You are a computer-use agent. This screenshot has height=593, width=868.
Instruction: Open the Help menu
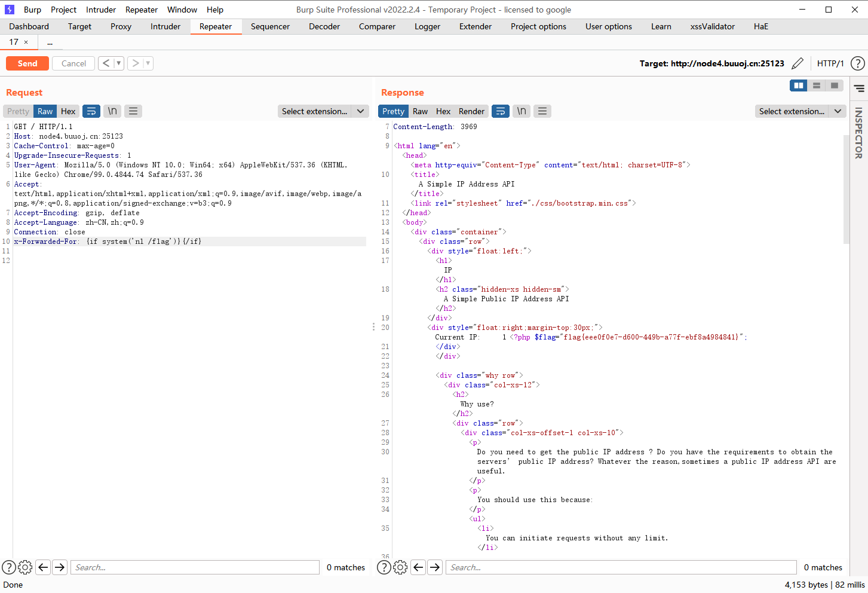click(x=215, y=10)
